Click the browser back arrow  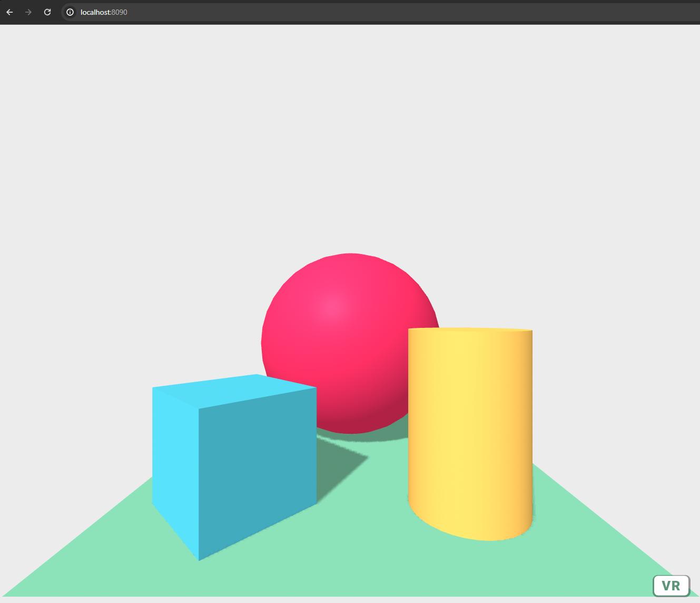9,12
